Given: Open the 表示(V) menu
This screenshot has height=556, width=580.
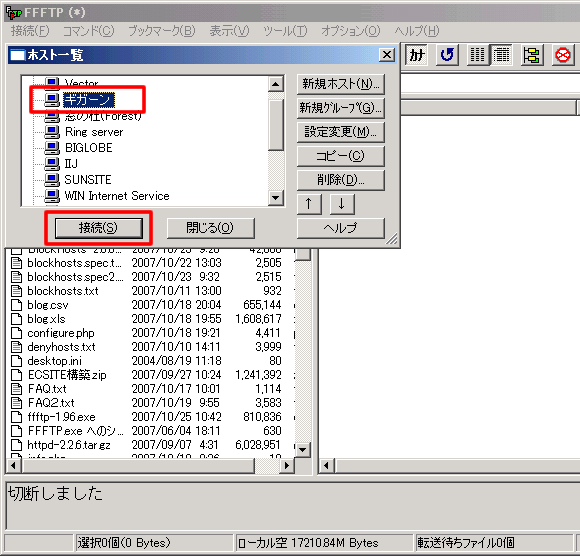Looking at the screenshot, I should click(x=229, y=31).
